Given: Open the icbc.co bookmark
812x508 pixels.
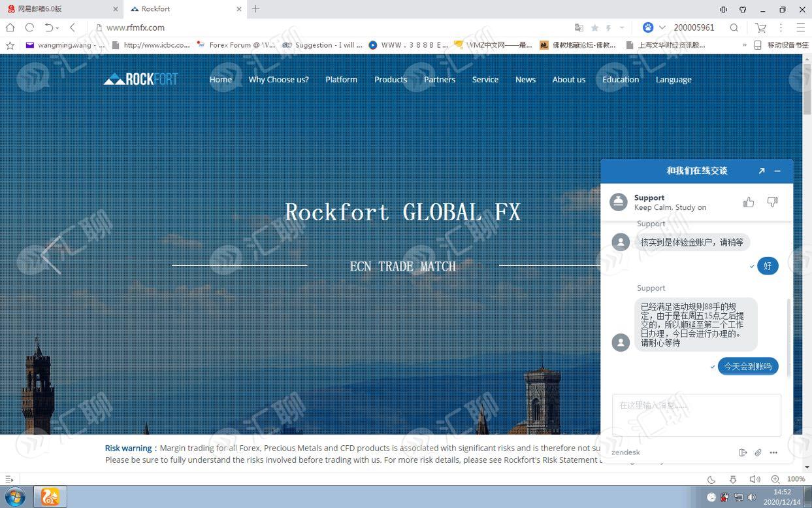Looking at the screenshot, I should click(151, 45).
